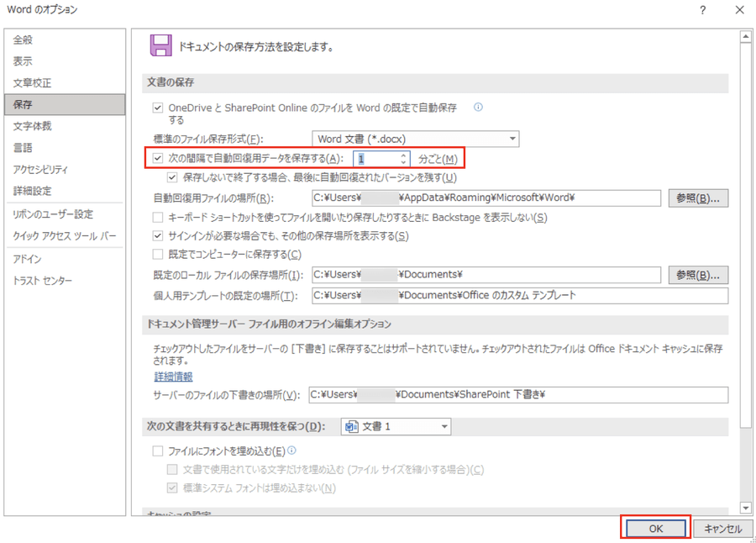Select the 言語 category
Screen dimensions: 756x543
click(x=65, y=148)
